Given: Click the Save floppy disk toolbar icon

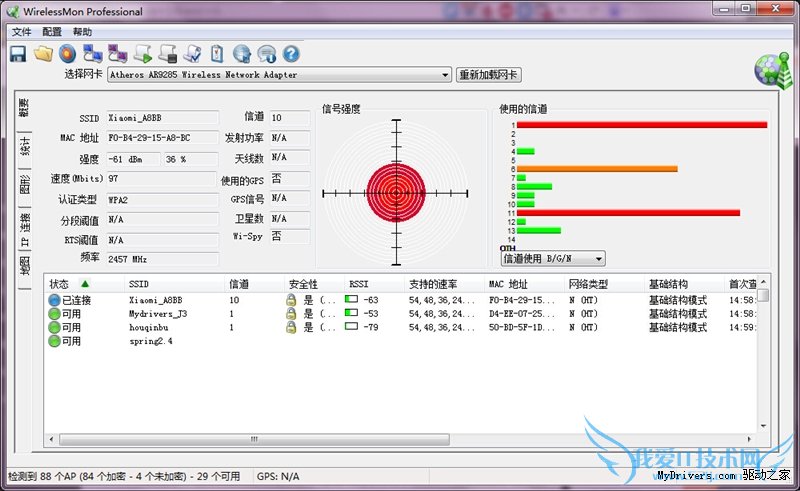Looking at the screenshot, I should click(x=18, y=54).
